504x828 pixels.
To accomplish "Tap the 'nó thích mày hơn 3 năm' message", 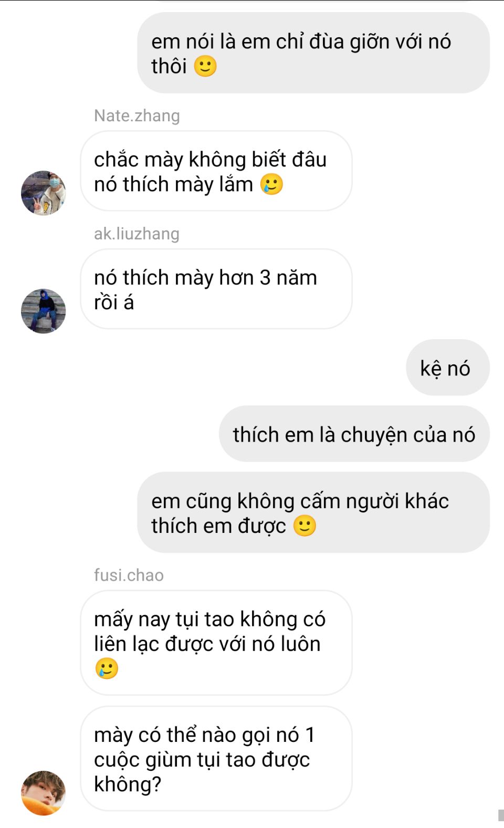I will [x=216, y=289].
